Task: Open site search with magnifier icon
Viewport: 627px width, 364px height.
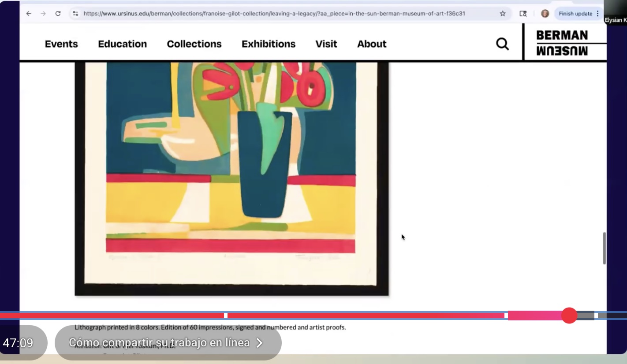Action: point(502,44)
